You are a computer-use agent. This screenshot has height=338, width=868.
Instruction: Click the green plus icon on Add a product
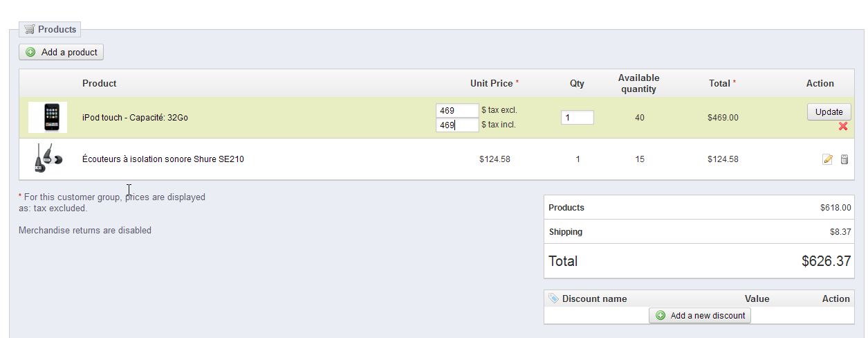click(30, 52)
